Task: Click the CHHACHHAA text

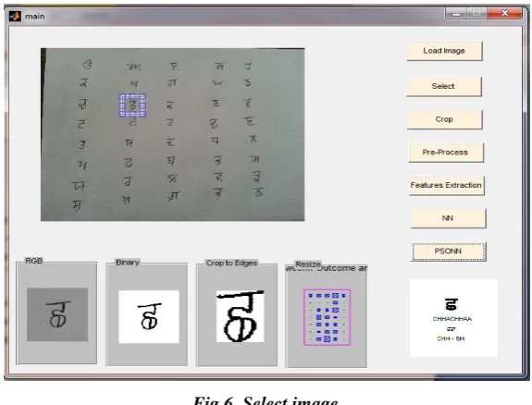Action: coord(452,319)
